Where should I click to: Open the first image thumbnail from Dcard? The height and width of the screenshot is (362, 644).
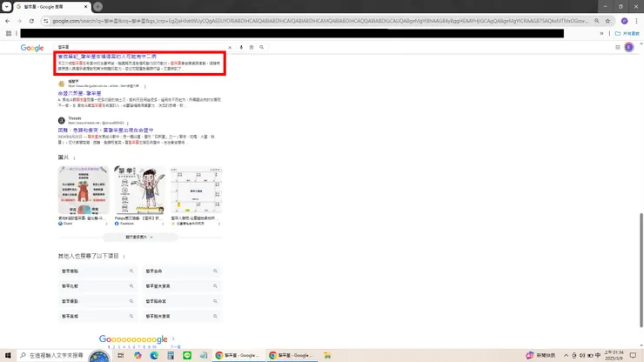tap(84, 190)
